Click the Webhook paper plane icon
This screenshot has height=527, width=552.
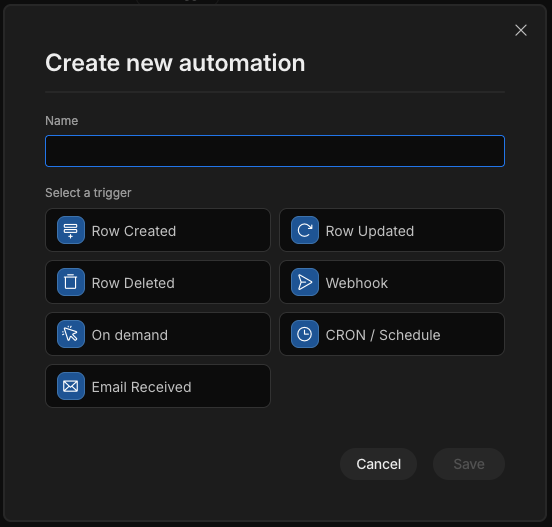(305, 282)
